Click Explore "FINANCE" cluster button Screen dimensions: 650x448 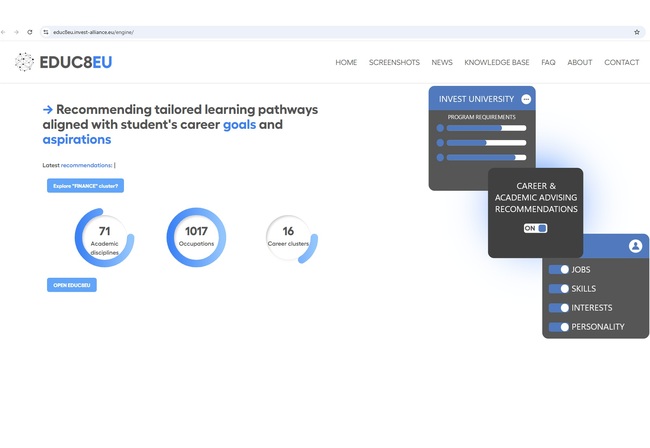coord(85,186)
